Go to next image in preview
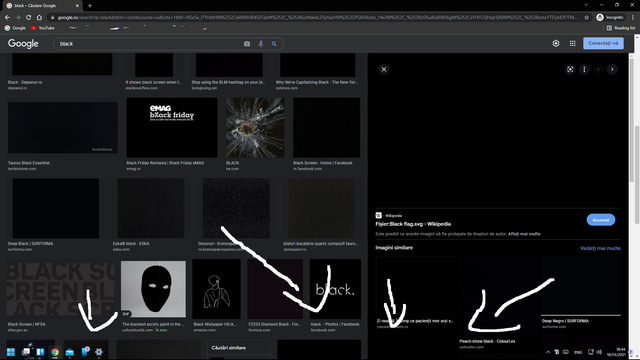Viewport: 640px width, 360px height. [612, 69]
